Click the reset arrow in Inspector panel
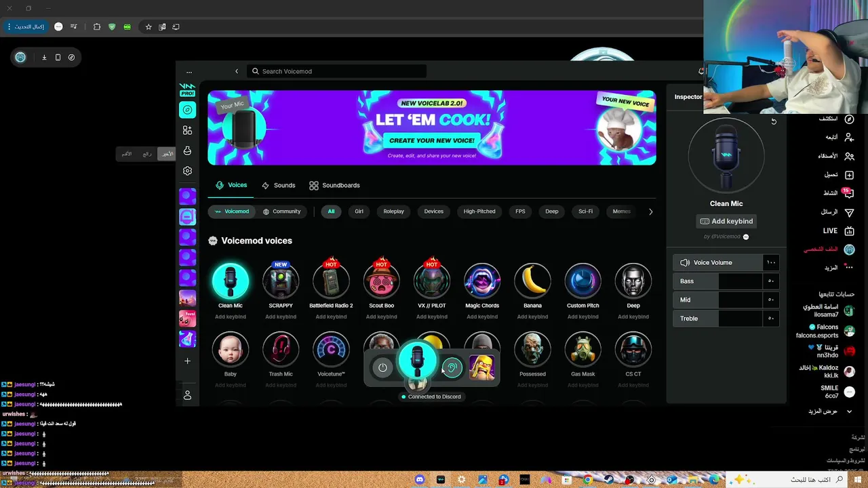Viewport: 868px width, 488px height. pos(774,122)
